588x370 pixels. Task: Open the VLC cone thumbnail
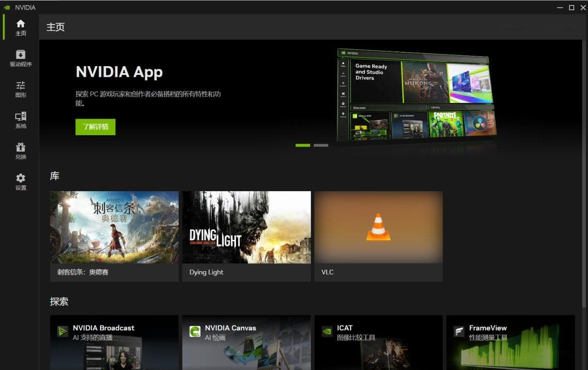(x=379, y=227)
